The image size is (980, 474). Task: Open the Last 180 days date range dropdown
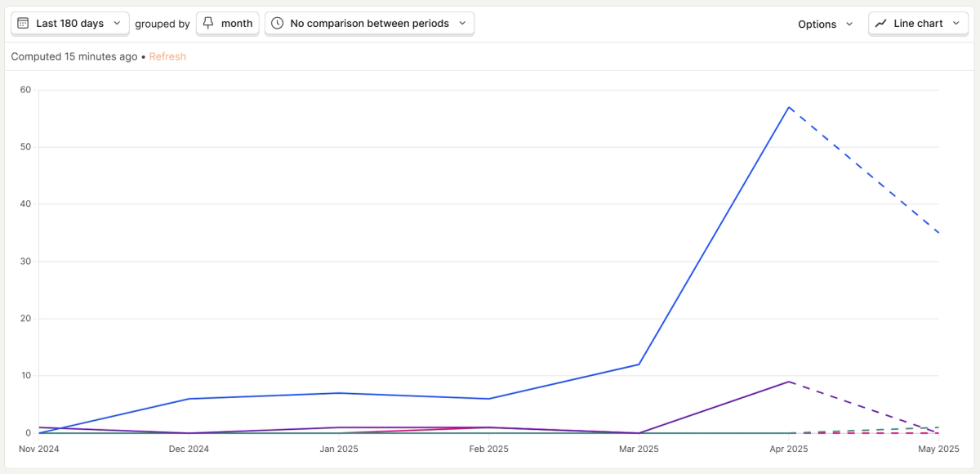tap(70, 24)
